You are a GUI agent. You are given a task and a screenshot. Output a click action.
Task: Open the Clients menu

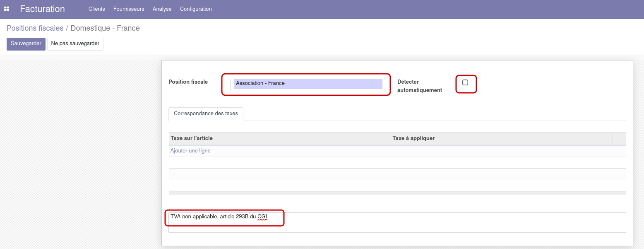96,9
